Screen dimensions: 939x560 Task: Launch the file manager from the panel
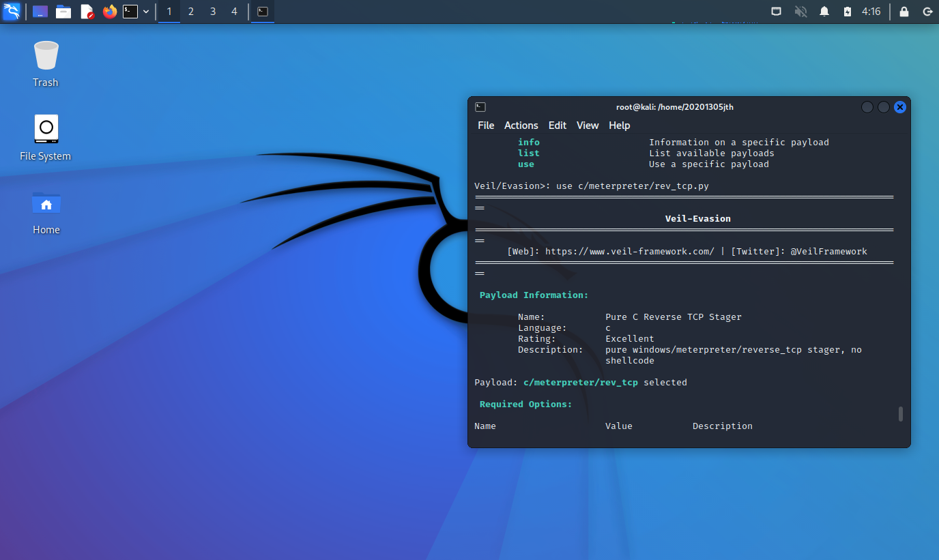click(63, 12)
